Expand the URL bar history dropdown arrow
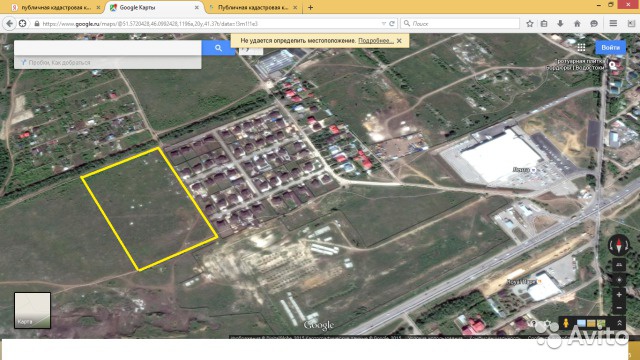The height and width of the screenshot is (360, 640). [x=384, y=24]
